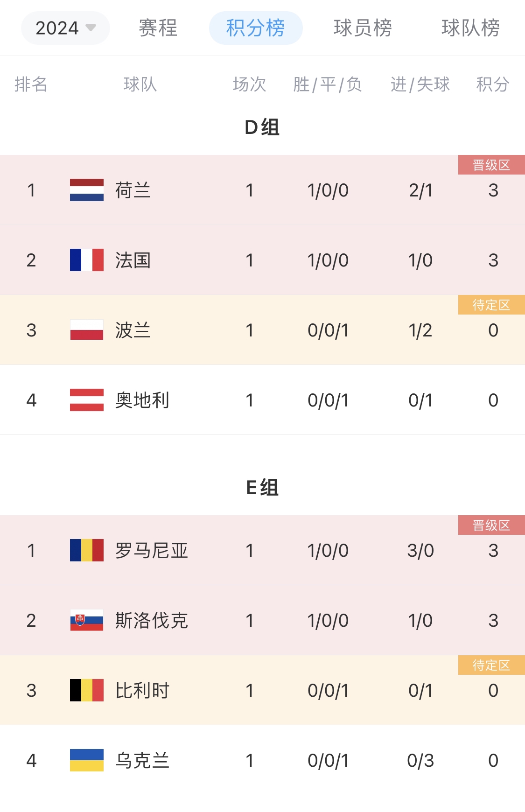The width and height of the screenshot is (525, 812).
Task: Tap the Ukraine flag icon
Action: pyautogui.click(x=87, y=760)
